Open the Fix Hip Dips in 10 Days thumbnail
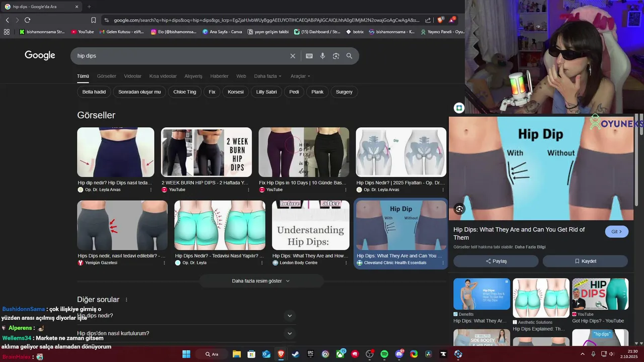Viewport: 644px width, 362px height. click(303, 152)
